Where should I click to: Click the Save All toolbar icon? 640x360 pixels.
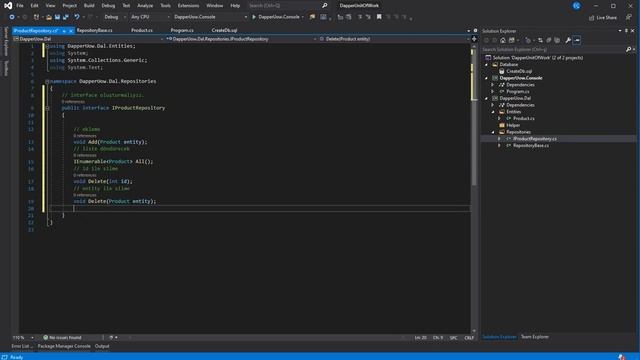[x=66, y=17]
